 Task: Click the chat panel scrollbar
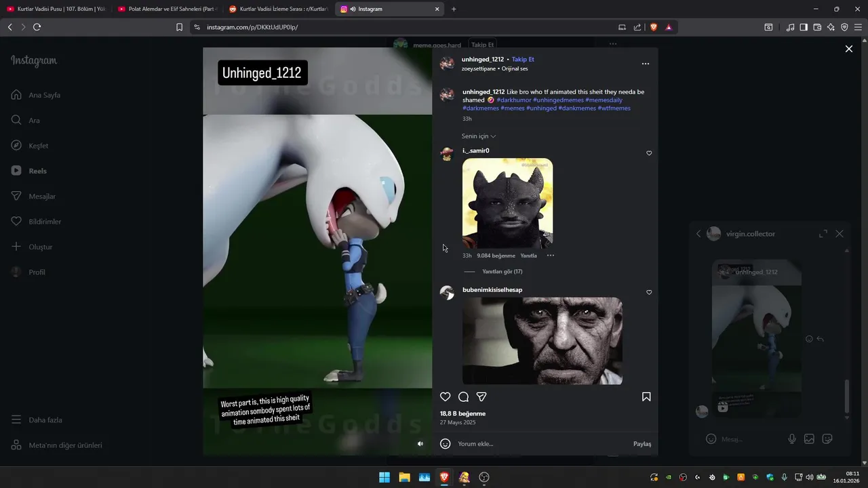846,396
